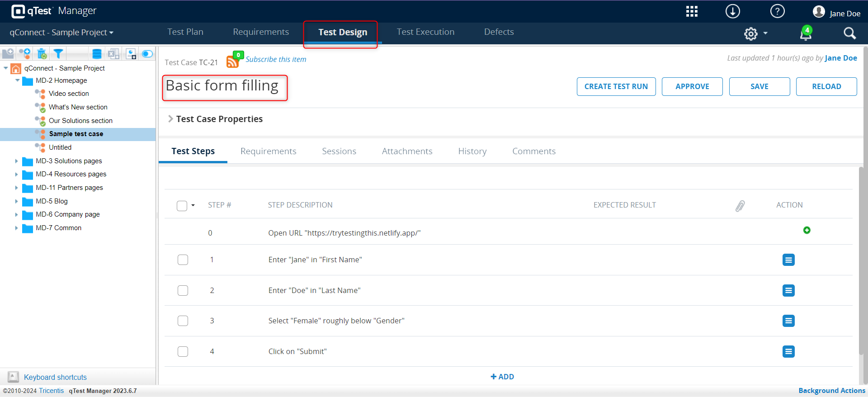The image size is (868, 397).
Task: Tick the checkbox for step 4
Action: [183, 351]
